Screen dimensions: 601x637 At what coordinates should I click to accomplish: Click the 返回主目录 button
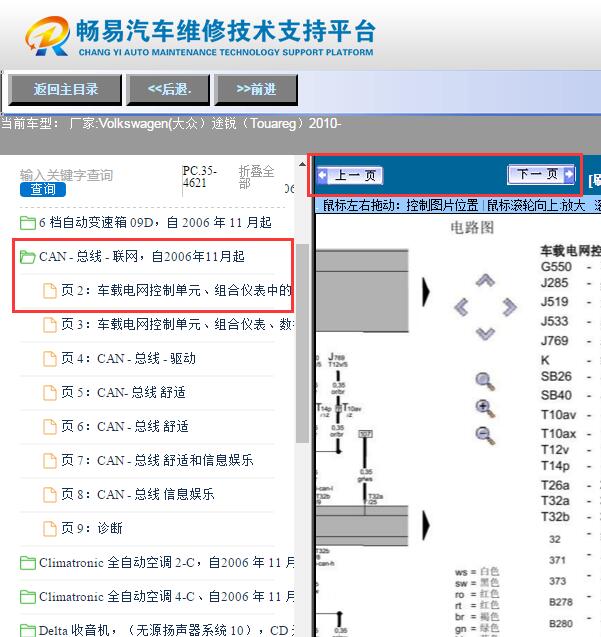[65, 89]
